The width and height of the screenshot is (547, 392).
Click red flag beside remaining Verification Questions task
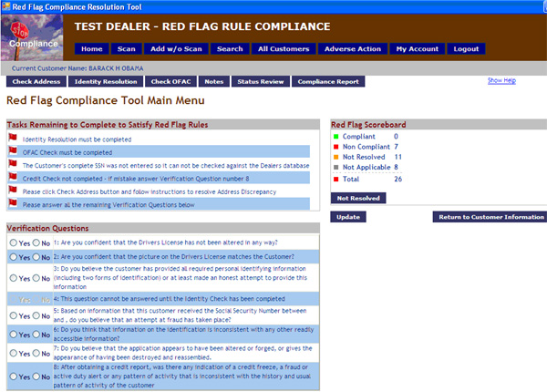(13, 202)
